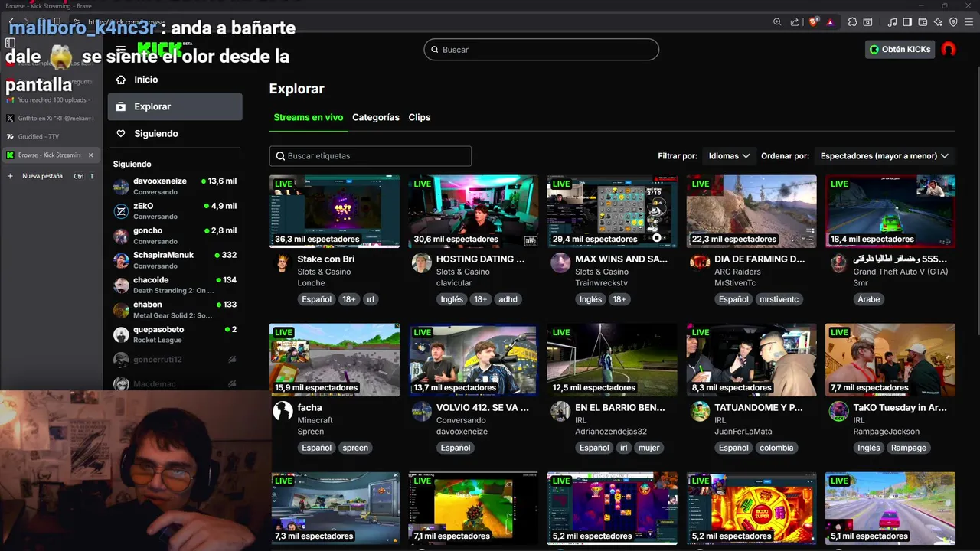Viewport: 980px width, 551px height.
Task: Switch to You reached 100 uploads tab
Action: (51, 100)
